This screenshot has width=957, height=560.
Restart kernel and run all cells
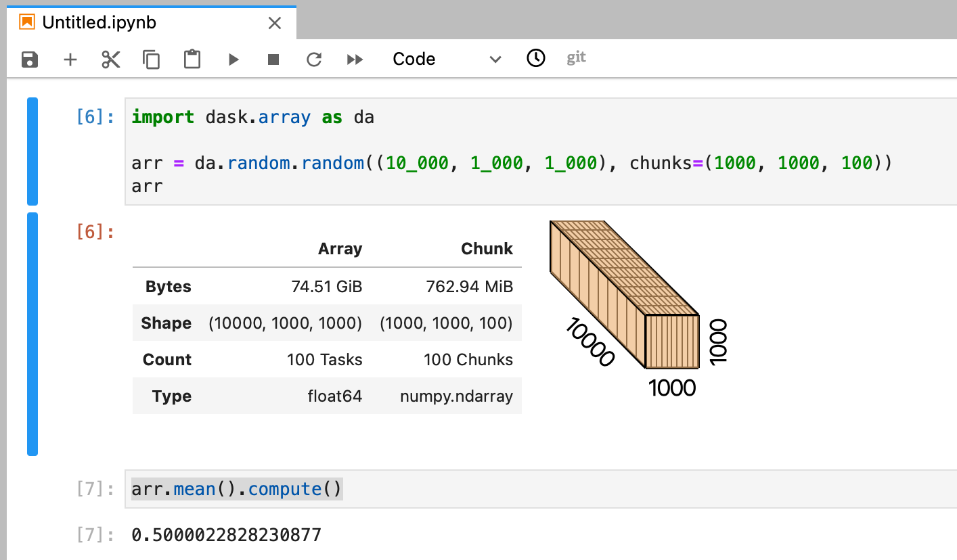click(x=355, y=60)
